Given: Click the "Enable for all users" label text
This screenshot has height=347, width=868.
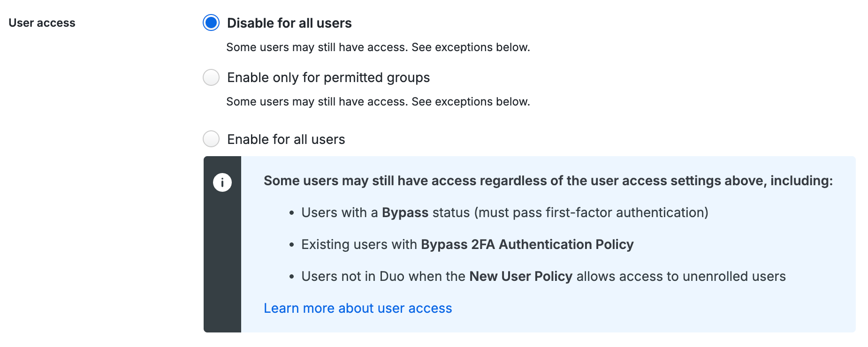Looking at the screenshot, I should click(285, 139).
